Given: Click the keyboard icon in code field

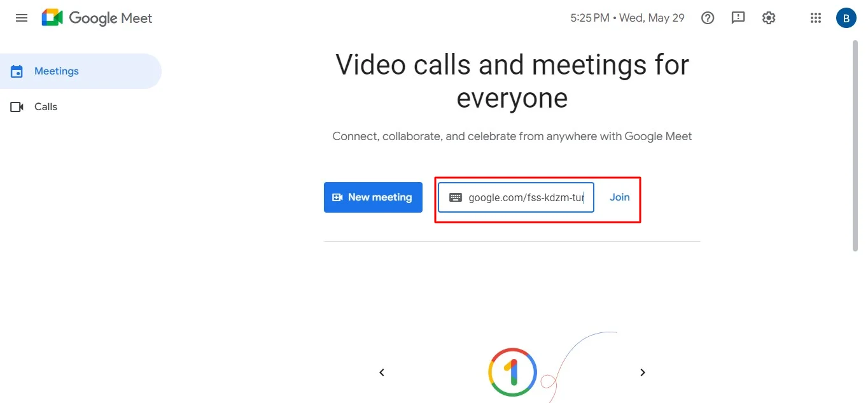Looking at the screenshot, I should point(455,197).
